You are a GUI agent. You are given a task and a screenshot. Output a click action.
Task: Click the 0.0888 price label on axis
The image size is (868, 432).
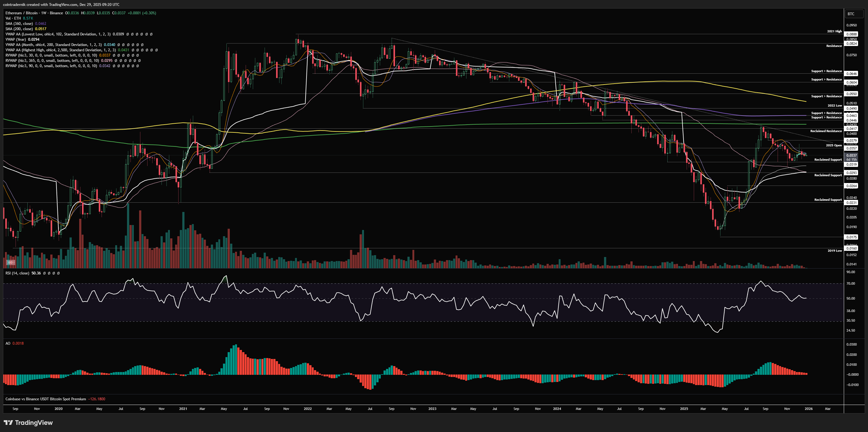pyautogui.click(x=852, y=34)
